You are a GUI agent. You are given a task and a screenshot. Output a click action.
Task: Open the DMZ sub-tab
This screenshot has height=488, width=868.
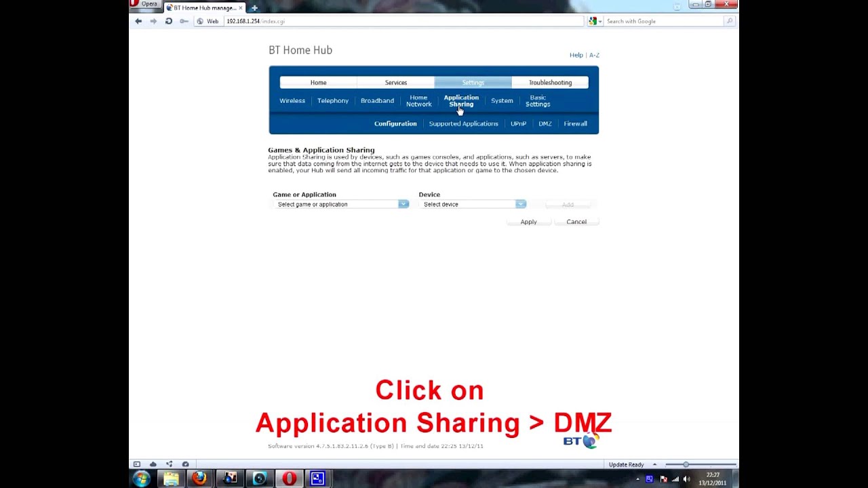(x=545, y=123)
